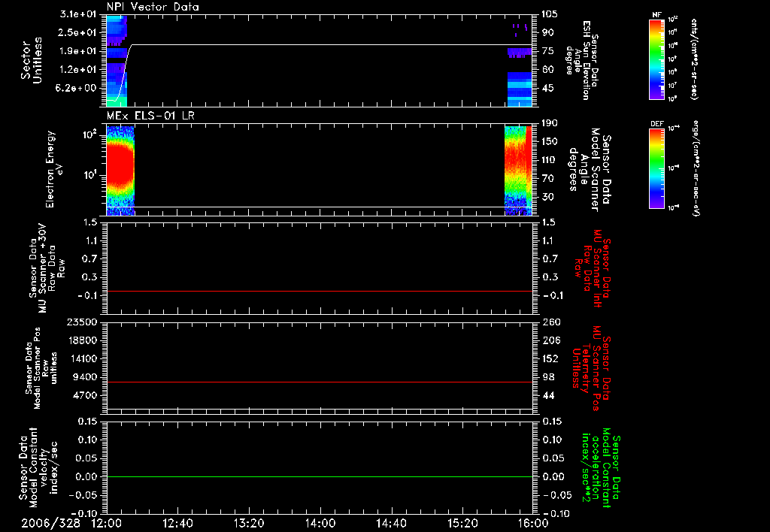This screenshot has width=770, height=532.
Task: Click the "DEF" colorbar label
Action: tap(657, 124)
